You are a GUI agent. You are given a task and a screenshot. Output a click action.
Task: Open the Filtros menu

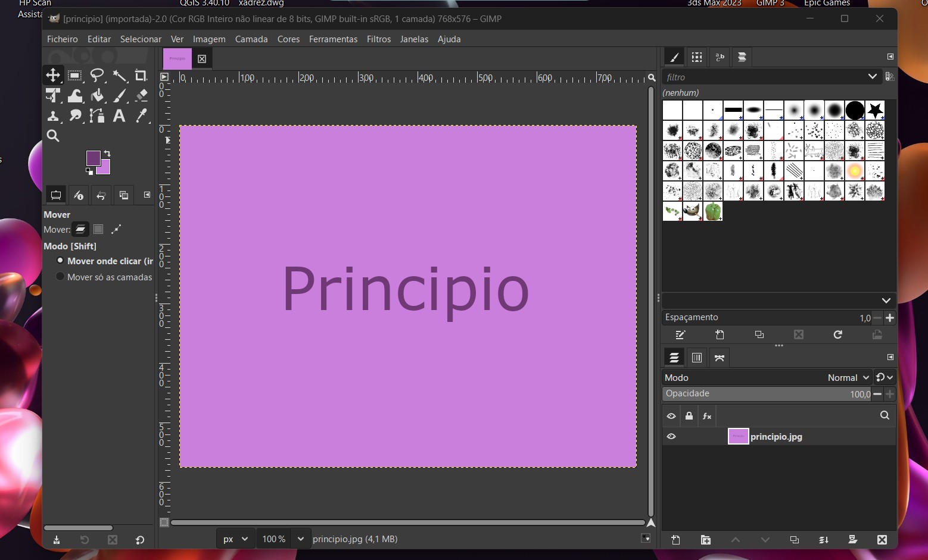tap(378, 39)
